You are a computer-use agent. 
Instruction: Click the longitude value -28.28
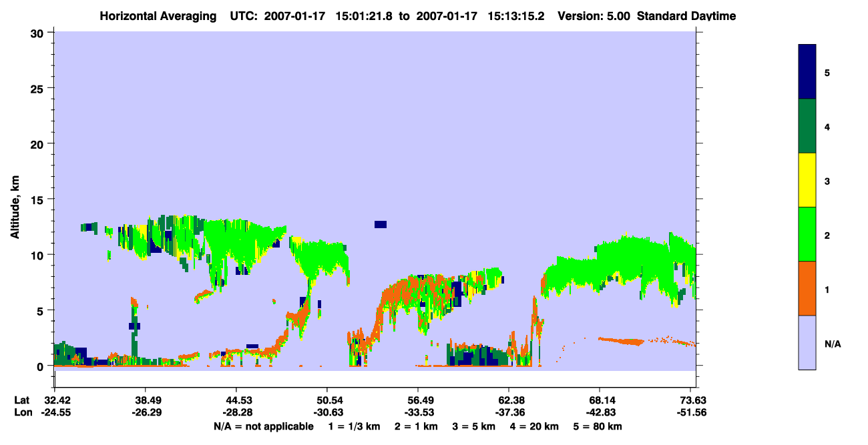236,412
